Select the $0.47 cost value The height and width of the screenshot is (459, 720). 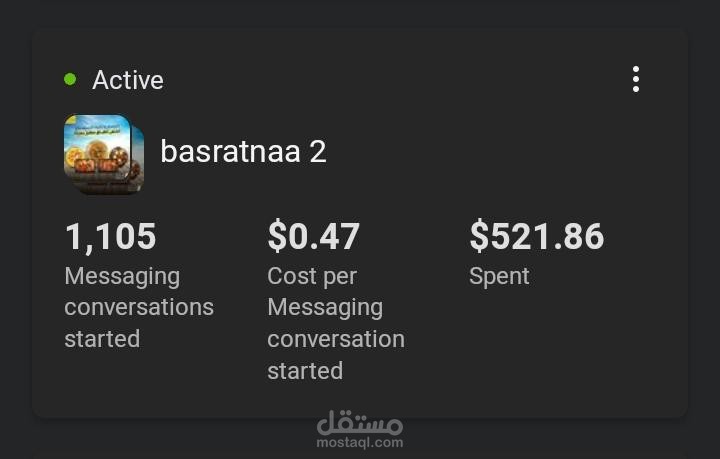[313, 237]
